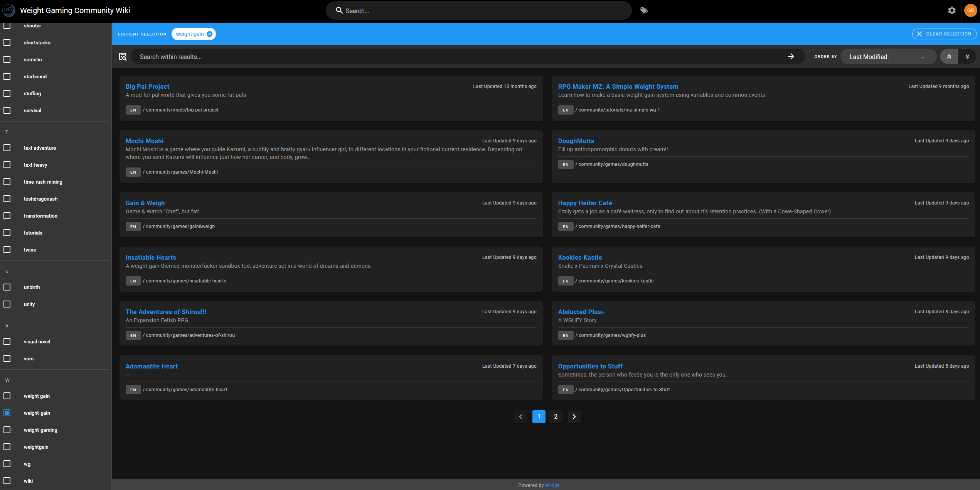The width and height of the screenshot is (980, 490).
Task: Click the tags icon beside search bar
Action: (644, 10)
